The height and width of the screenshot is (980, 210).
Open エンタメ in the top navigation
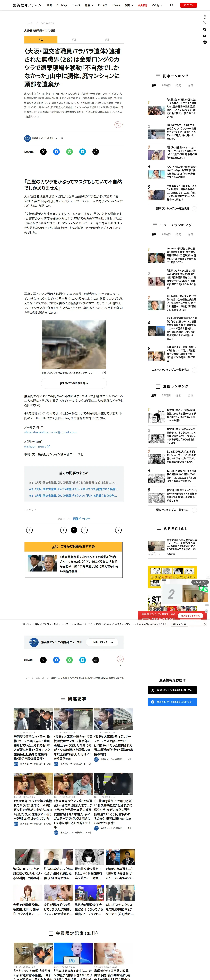[x=116, y=5]
